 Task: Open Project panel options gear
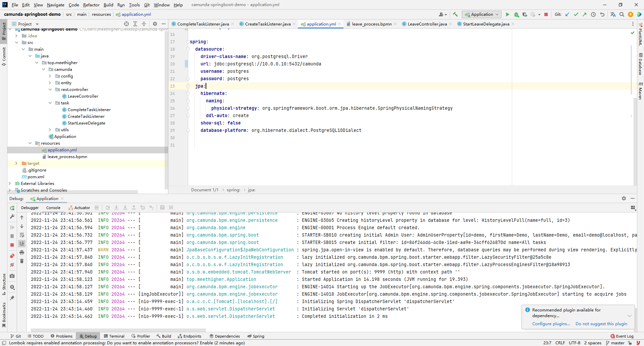click(x=155, y=24)
